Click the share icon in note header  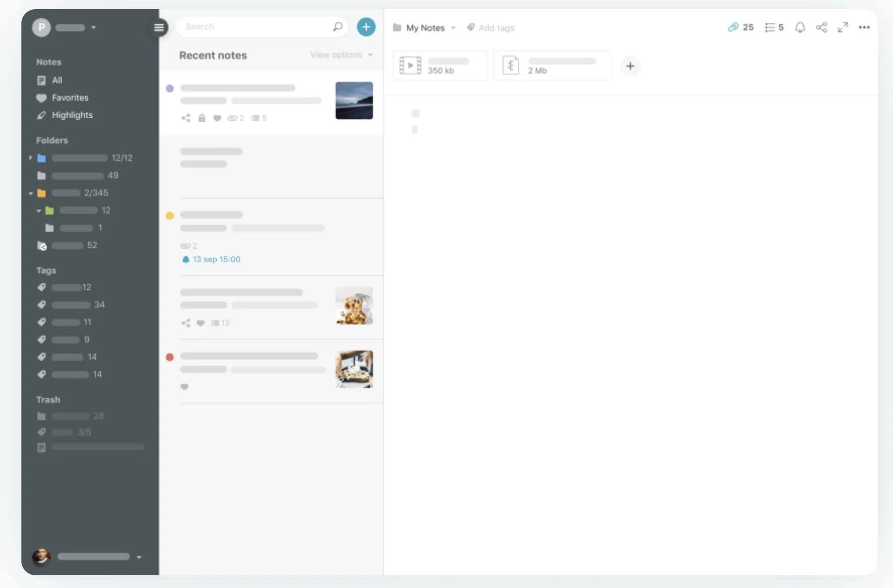click(x=822, y=28)
